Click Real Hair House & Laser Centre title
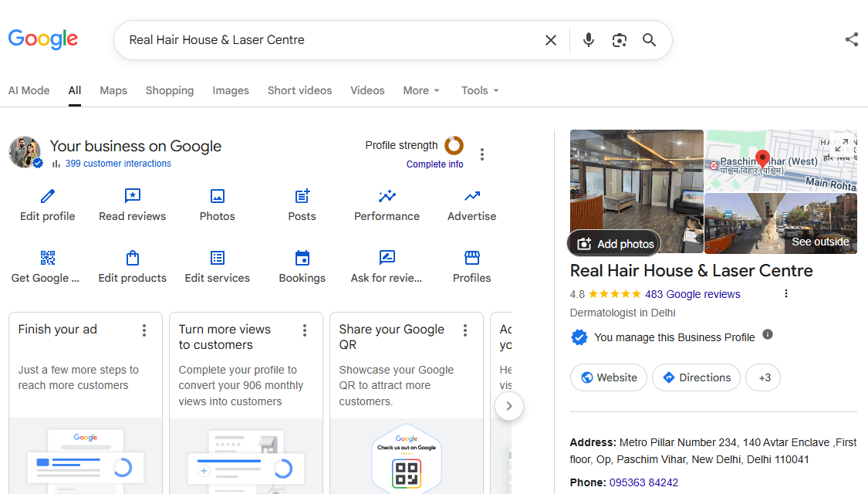Screen dimensions: 868x494 (x=691, y=270)
